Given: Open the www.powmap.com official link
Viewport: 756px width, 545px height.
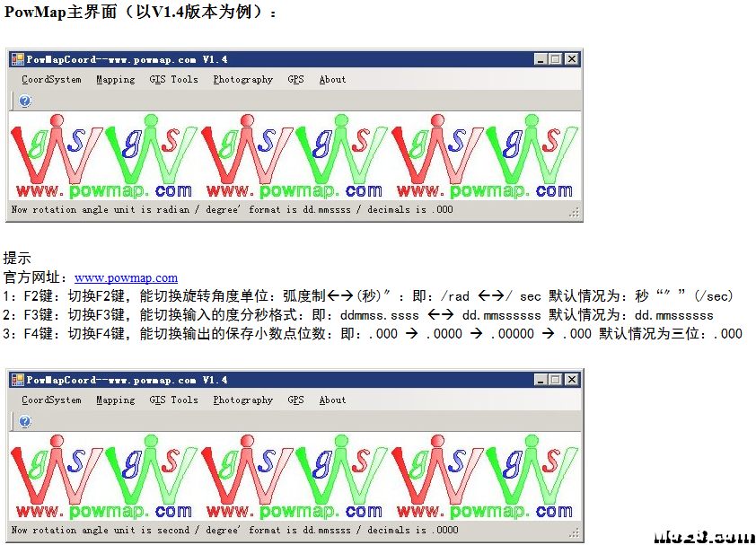Looking at the screenshot, I should pos(126,277).
